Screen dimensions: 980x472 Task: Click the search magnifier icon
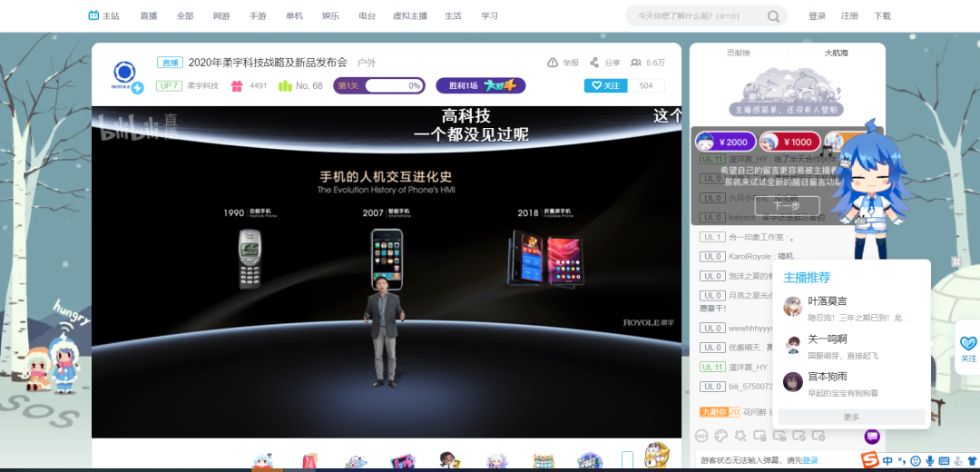[773, 16]
